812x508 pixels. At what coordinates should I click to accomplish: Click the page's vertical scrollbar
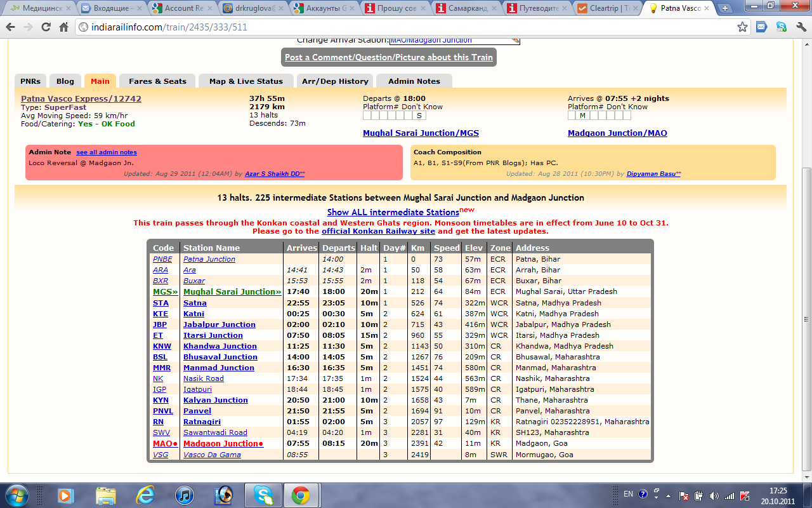tap(806, 254)
